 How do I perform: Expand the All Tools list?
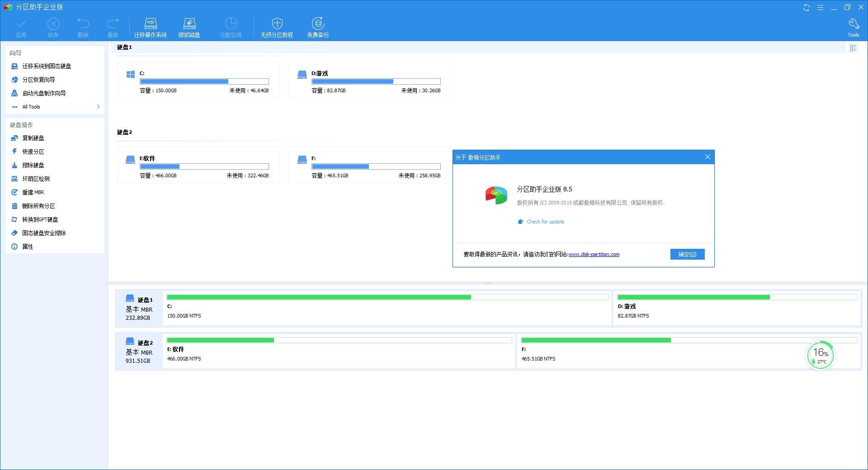[x=32, y=107]
